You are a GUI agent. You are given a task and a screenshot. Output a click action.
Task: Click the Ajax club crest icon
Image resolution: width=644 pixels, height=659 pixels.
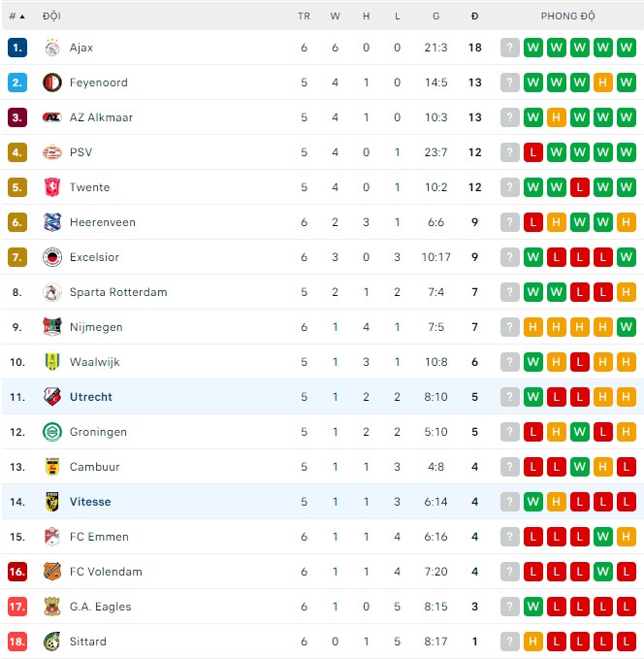tap(52, 48)
